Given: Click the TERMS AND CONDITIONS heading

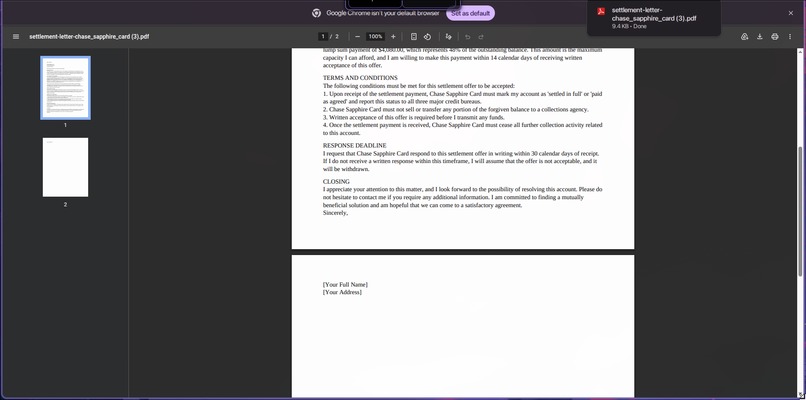Looking at the screenshot, I should pos(360,78).
